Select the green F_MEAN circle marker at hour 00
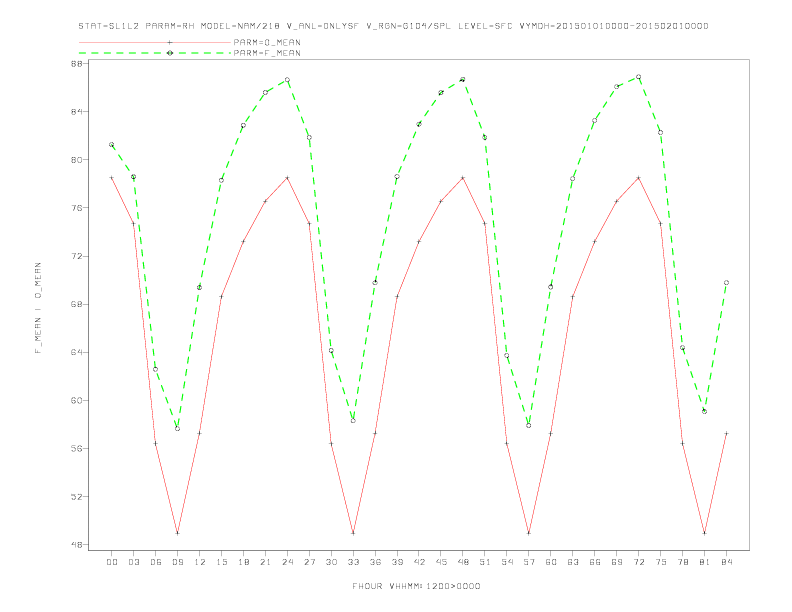Viewport: 792px width, 612px height. (x=112, y=145)
